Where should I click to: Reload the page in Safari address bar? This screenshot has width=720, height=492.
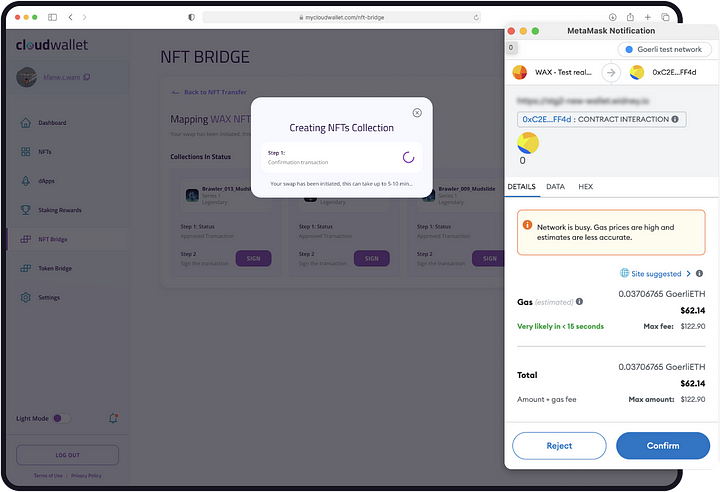click(x=476, y=17)
